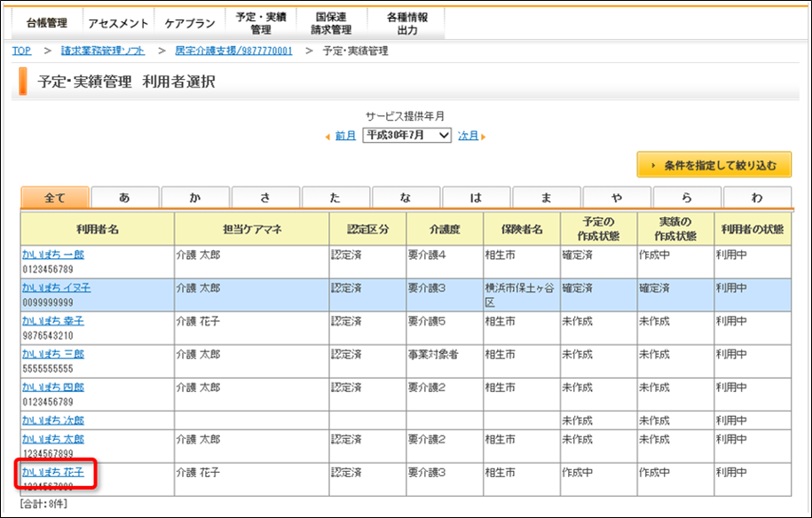
Task: Select the あ kana tab
Action: pos(125,198)
